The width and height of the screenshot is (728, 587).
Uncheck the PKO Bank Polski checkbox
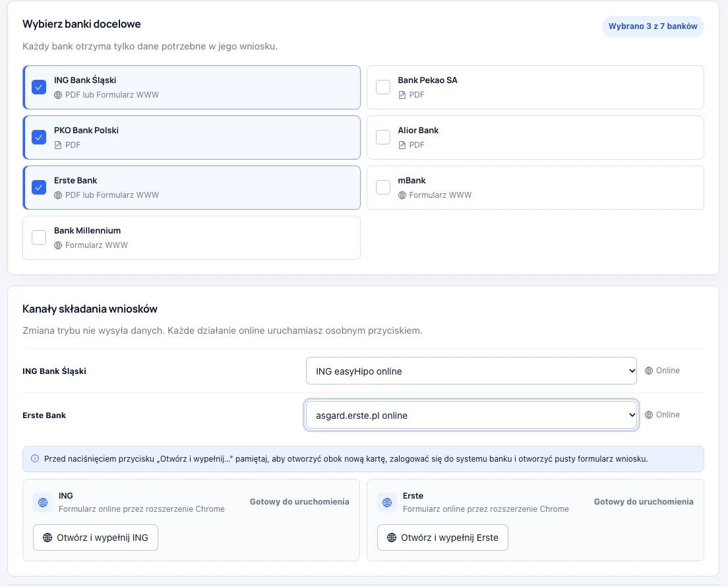click(39, 137)
